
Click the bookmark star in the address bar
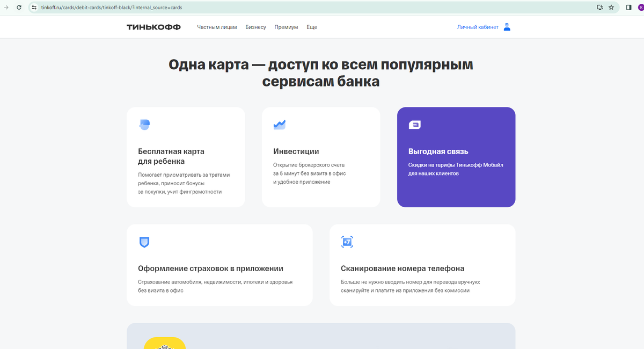611,8
